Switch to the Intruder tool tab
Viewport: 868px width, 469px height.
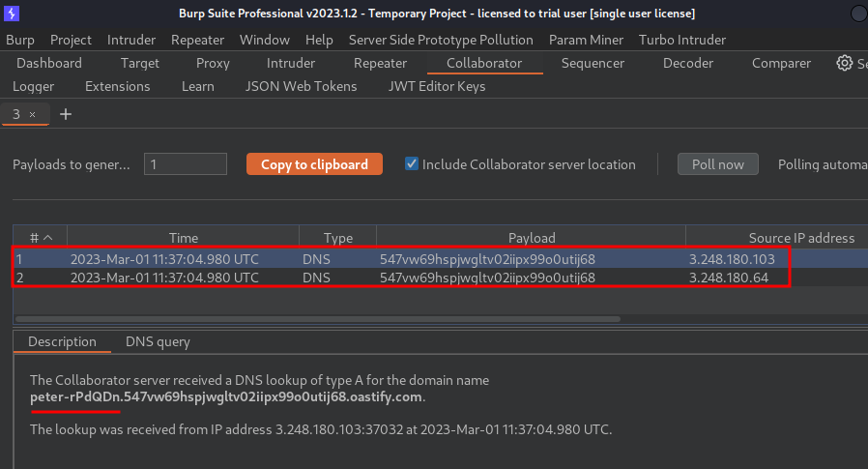pos(291,63)
